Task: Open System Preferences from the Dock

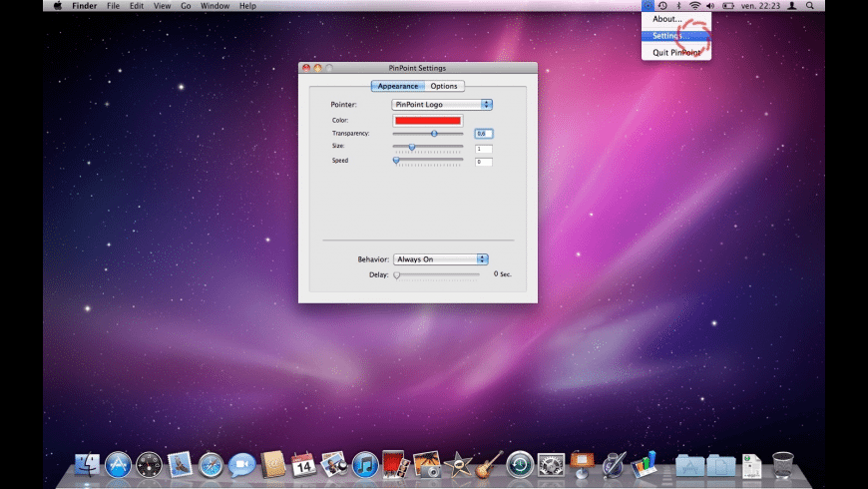Action: click(551, 465)
